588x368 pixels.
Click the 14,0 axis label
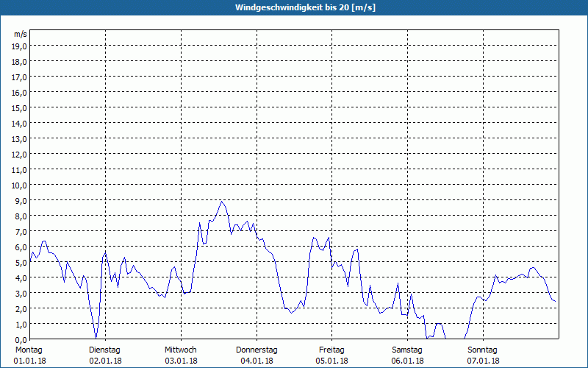click(x=19, y=124)
